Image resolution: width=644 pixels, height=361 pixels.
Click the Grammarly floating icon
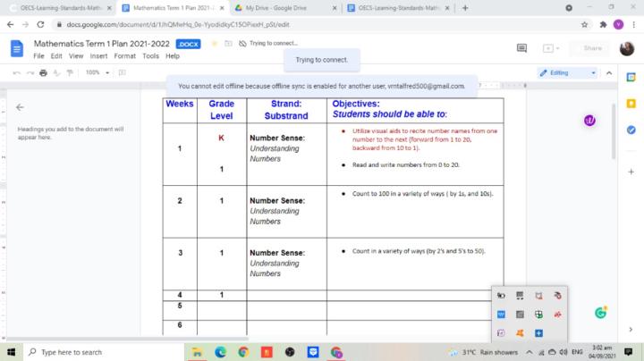pyautogui.click(x=601, y=313)
